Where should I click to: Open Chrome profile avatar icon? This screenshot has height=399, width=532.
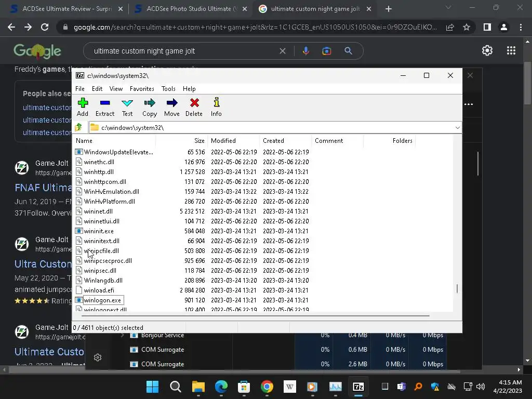click(504, 27)
